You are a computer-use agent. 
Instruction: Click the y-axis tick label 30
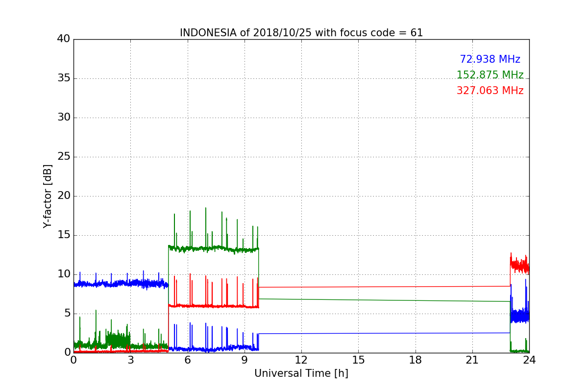64,118
